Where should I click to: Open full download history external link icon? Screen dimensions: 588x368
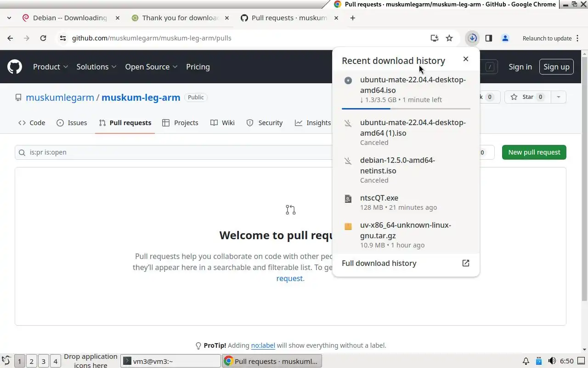466,263
